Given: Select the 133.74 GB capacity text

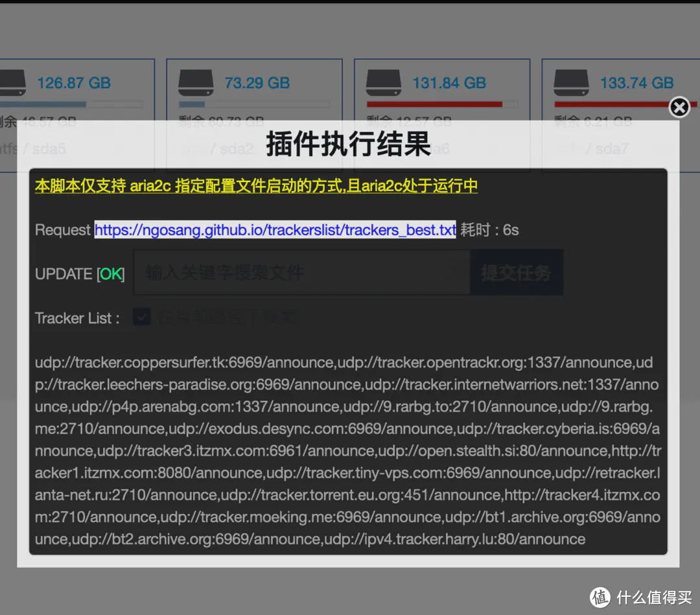Looking at the screenshot, I should pyautogui.click(x=636, y=82).
